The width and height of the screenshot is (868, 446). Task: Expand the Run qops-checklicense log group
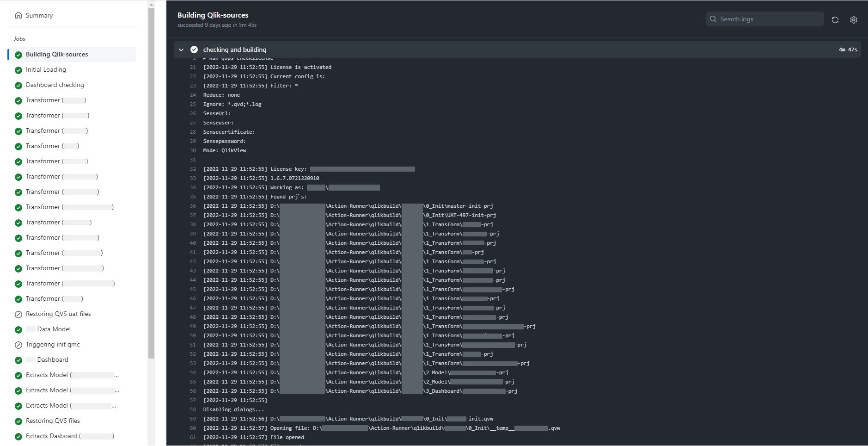(x=205, y=58)
